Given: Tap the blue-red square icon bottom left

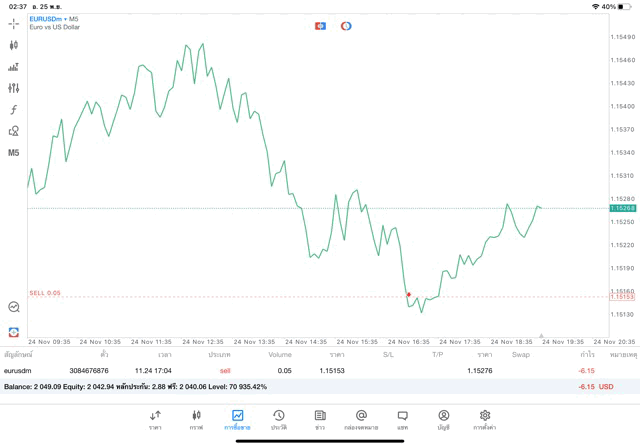Looking at the screenshot, I should (x=14, y=332).
